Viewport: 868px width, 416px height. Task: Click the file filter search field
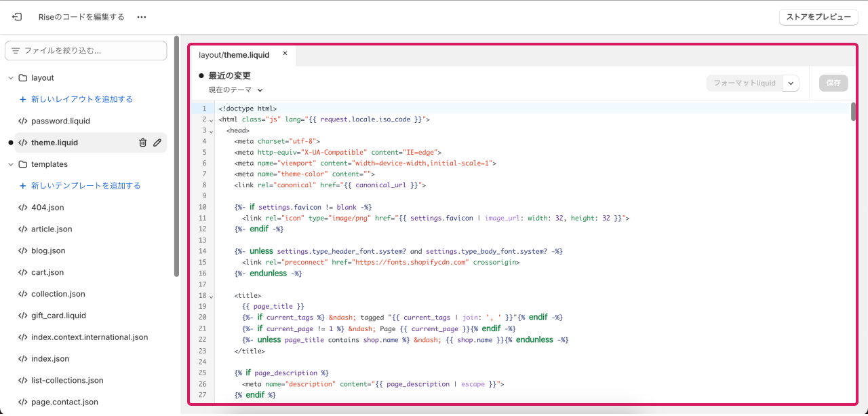point(86,51)
